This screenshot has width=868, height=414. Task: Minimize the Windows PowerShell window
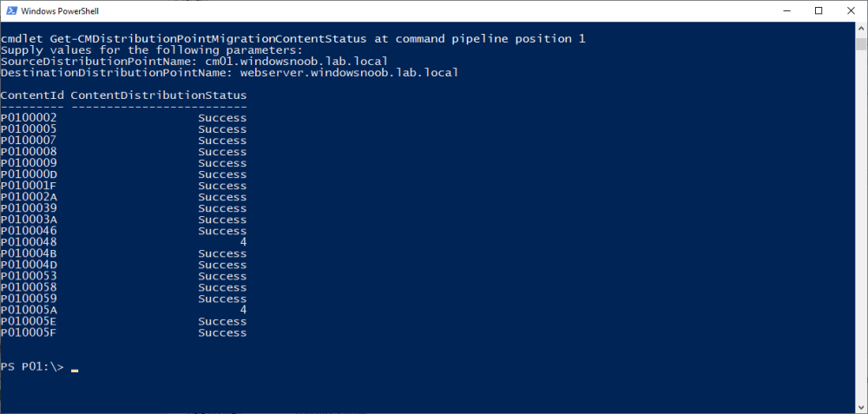(x=786, y=10)
